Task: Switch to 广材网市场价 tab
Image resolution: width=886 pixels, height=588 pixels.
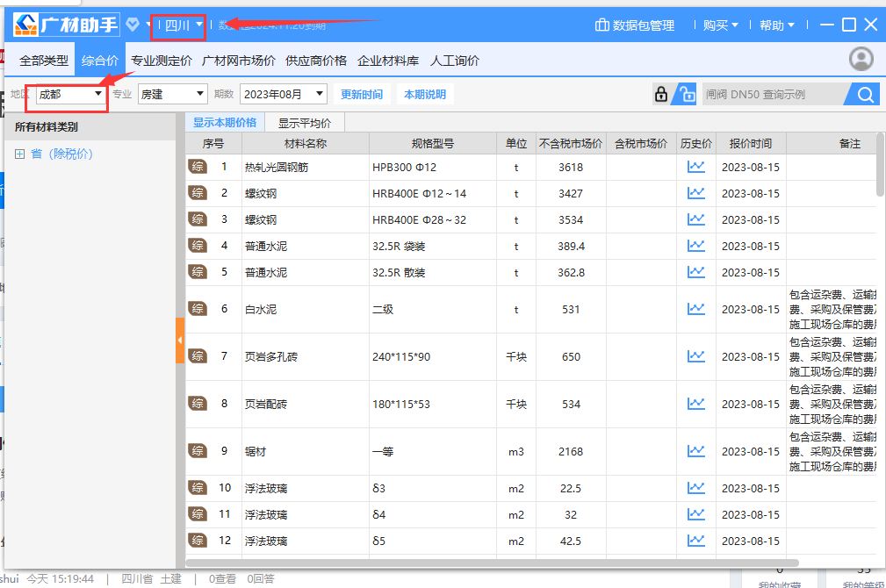Action: tap(239, 61)
